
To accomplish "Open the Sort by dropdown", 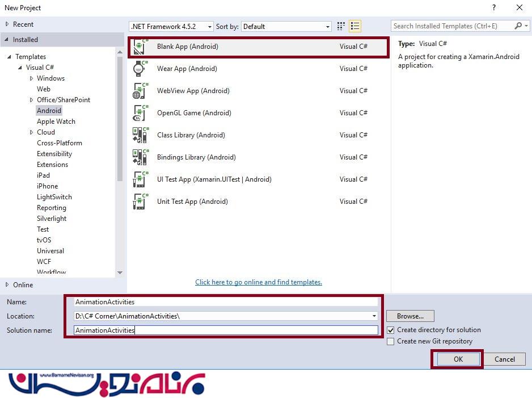I will click(x=286, y=27).
